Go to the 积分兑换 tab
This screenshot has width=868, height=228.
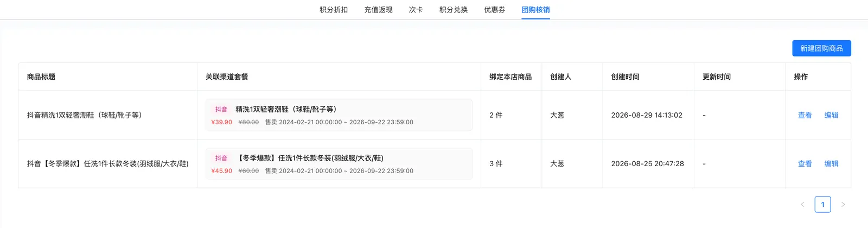(x=454, y=10)
